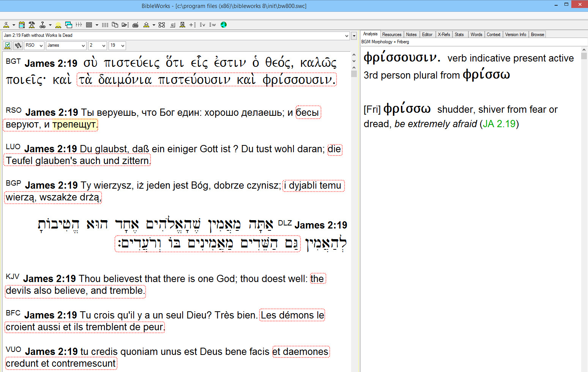Click the up-arrow export toolbar icon

[x=146, y=25]
